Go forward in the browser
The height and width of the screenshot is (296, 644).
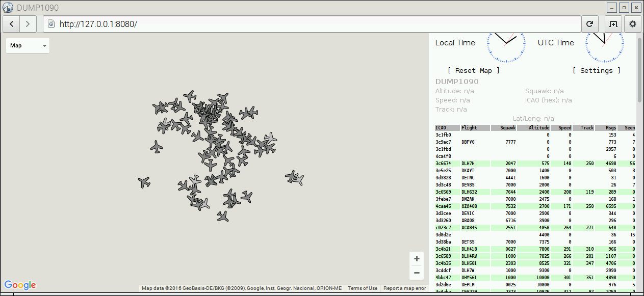pos(28,24)
